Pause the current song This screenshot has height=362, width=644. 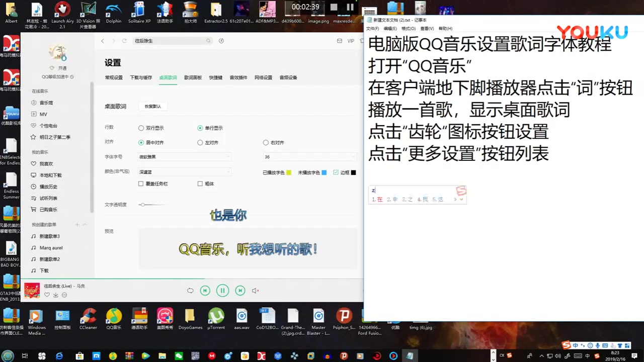(x=222, y=291)
